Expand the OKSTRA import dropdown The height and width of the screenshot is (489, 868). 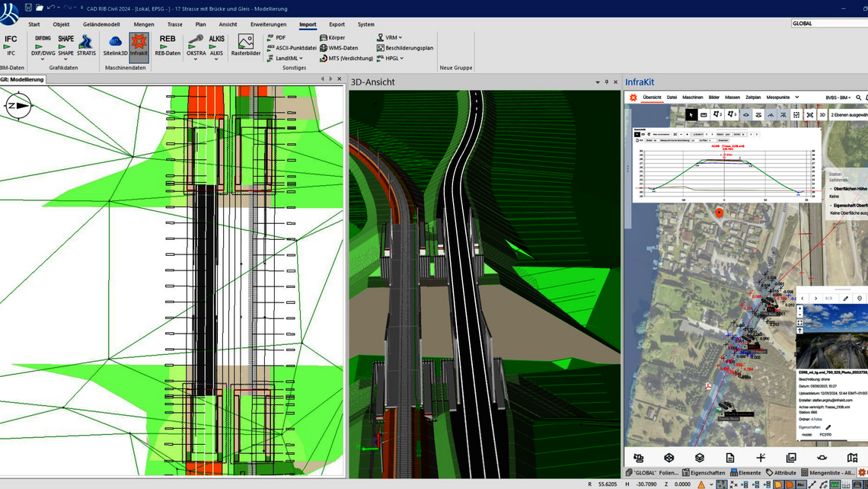tap(196, 59)
